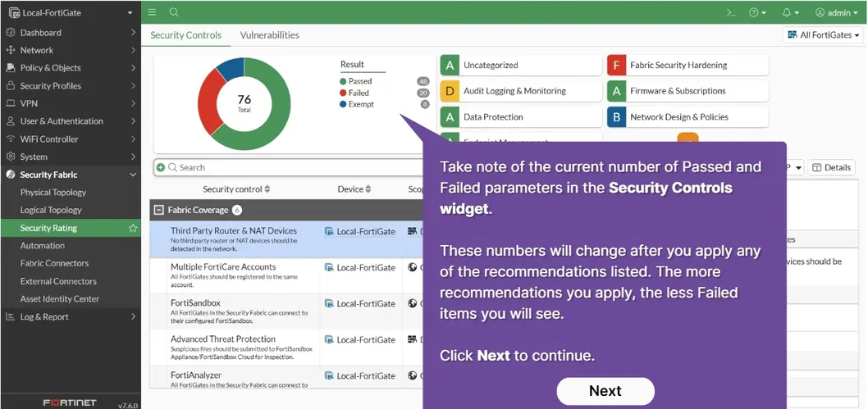Select Multiple FortiCare Accounts row
This screenshot has width=868, height=409.
pos(288,275)
